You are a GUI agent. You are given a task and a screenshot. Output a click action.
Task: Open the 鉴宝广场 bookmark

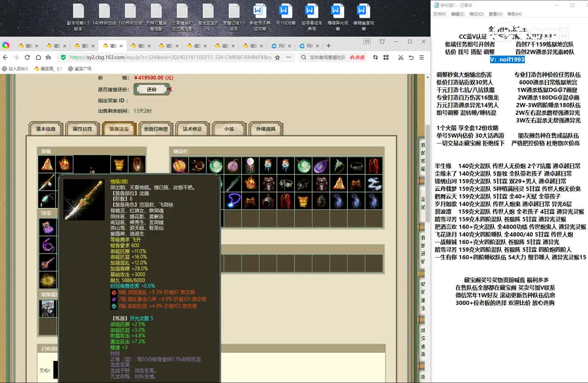(x=80, y=69)
